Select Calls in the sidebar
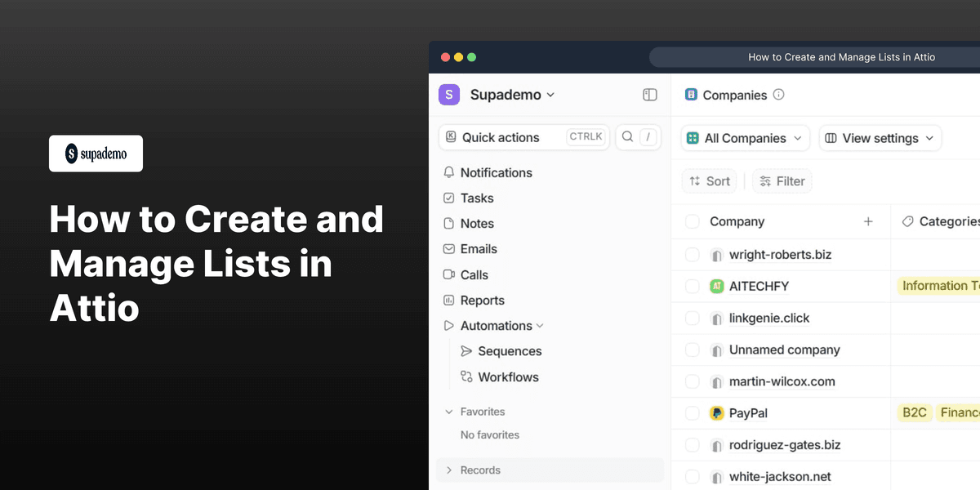This screenshot has width=980, height=490. [474, 274]
